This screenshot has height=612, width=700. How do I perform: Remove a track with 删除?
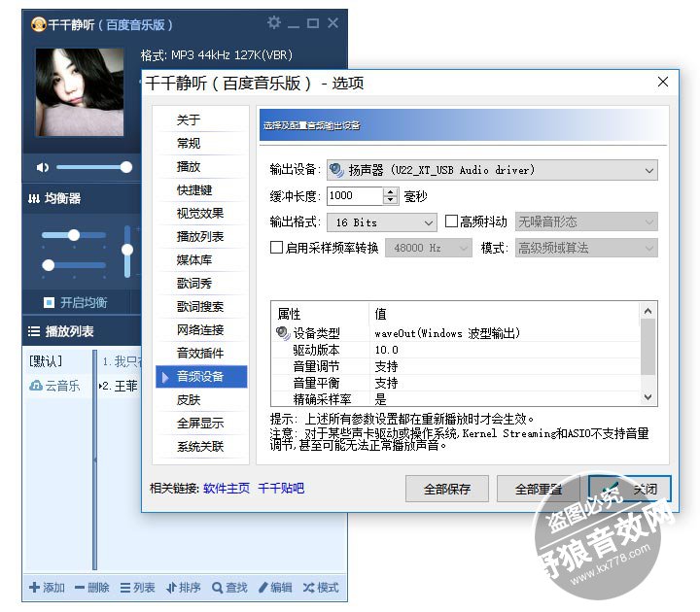tap(92, 588)
